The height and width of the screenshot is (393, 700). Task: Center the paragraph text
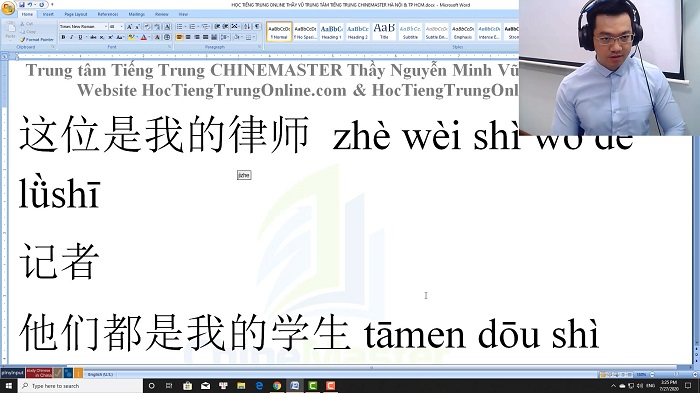188,37
